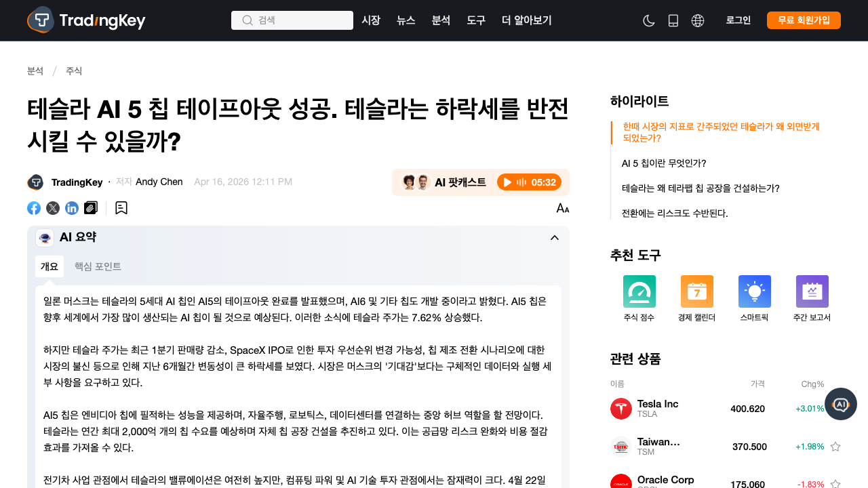Click the article date Apr 16, 2026

click(x=243, y=182)
